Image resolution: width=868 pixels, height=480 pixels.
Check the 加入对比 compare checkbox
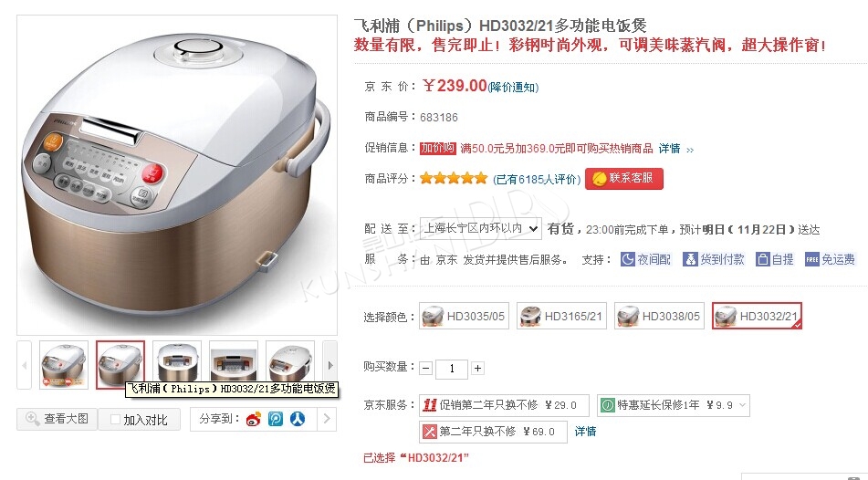(116, 420)
